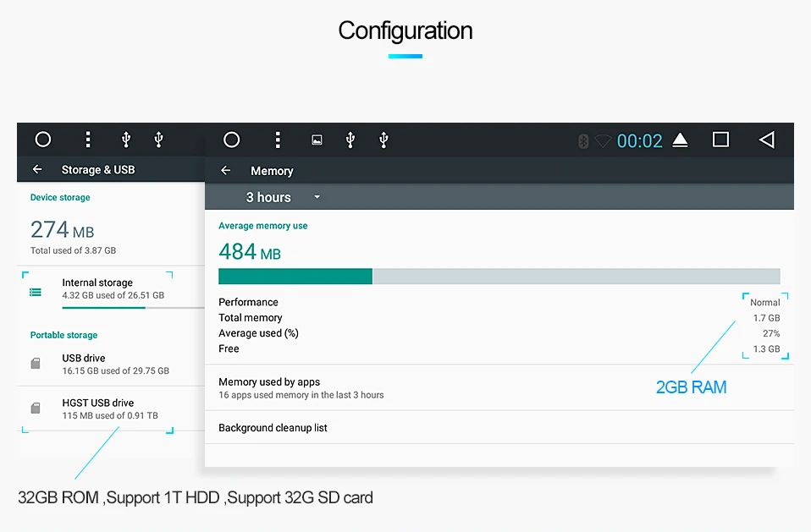Click the Storage & USB title
This screenshot has width=811, height=532.
click(98, 170)
